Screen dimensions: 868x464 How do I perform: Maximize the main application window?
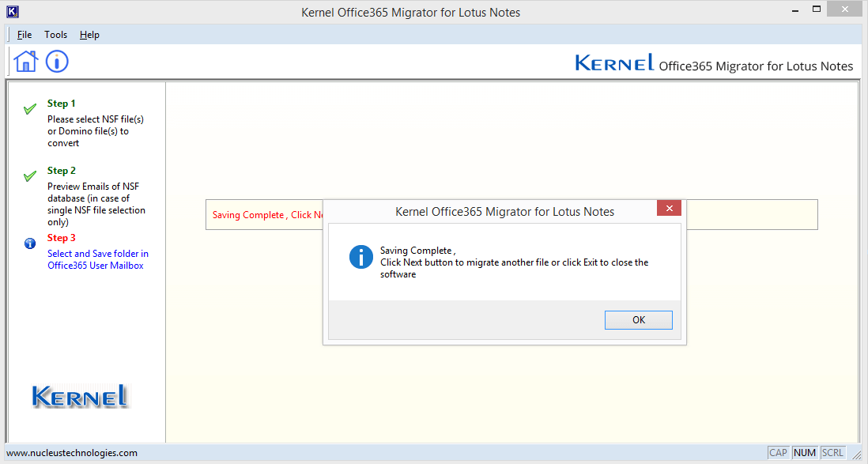pyautogui.click(x=817, y=9)
